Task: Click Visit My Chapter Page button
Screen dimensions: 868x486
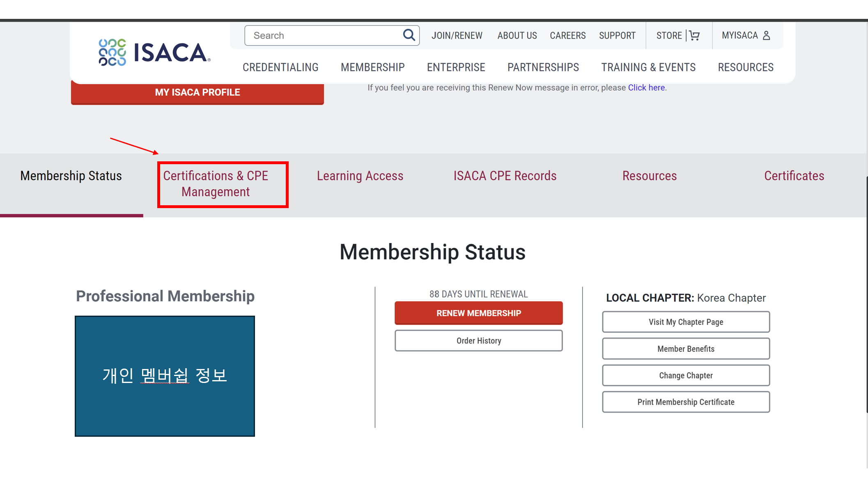Action: 686,322
